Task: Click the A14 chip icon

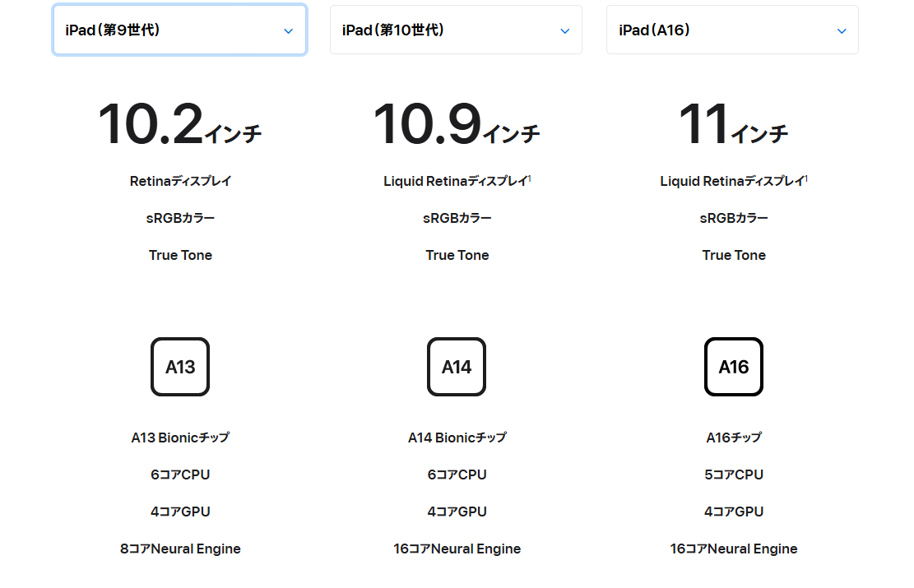Action: pos(457,367)
